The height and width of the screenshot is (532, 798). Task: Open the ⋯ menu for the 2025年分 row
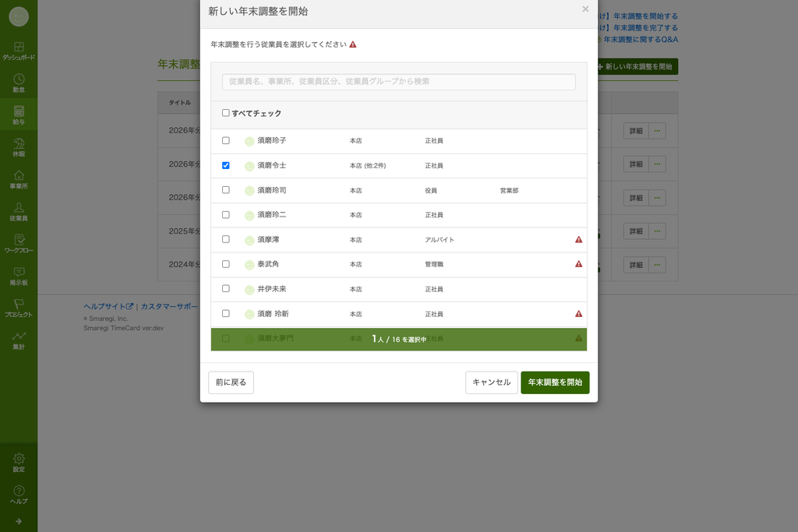point(657,231)
